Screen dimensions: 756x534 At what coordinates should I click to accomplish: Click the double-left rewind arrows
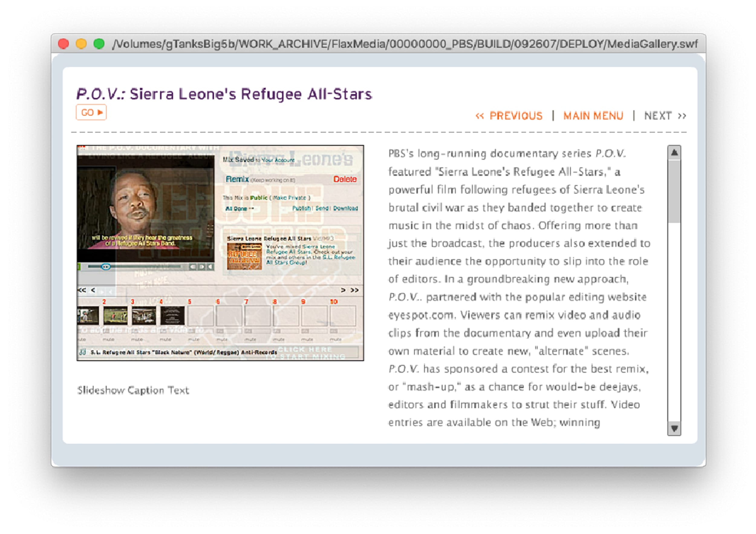82,290
